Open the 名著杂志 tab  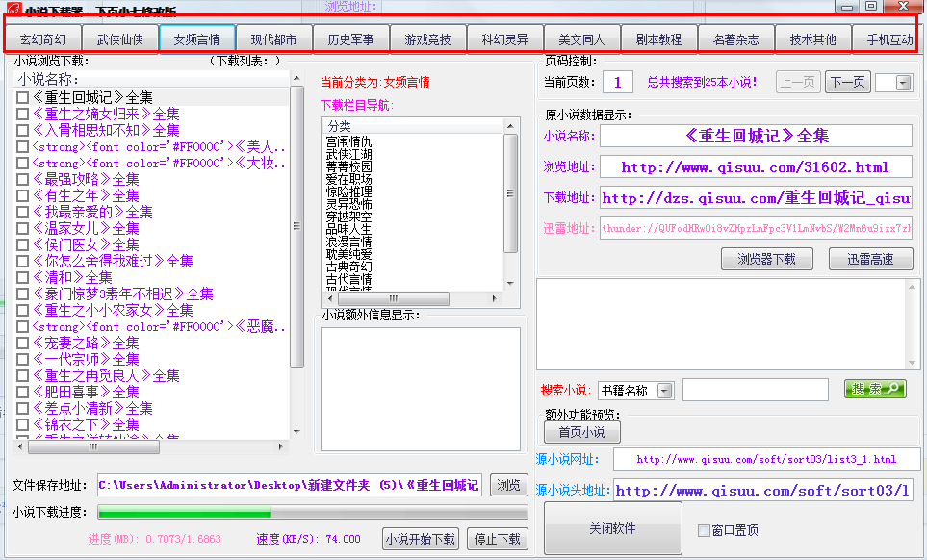[735, 39]
